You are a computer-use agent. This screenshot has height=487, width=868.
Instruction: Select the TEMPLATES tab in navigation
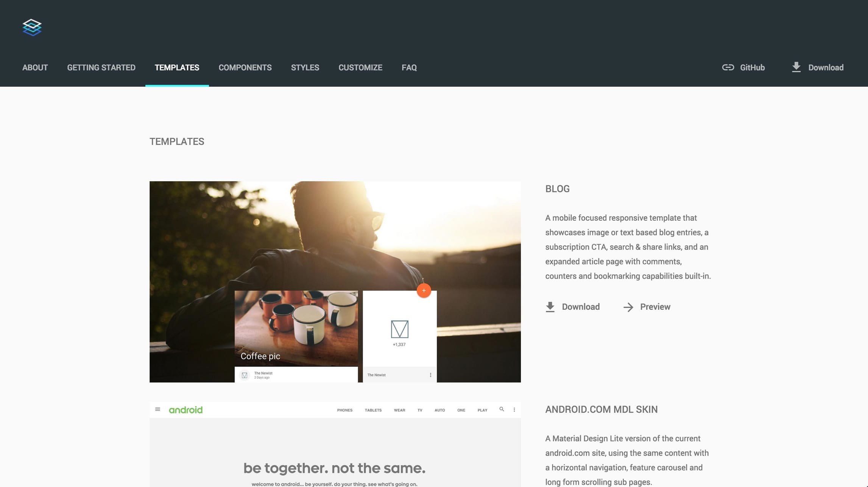point(177,67)
